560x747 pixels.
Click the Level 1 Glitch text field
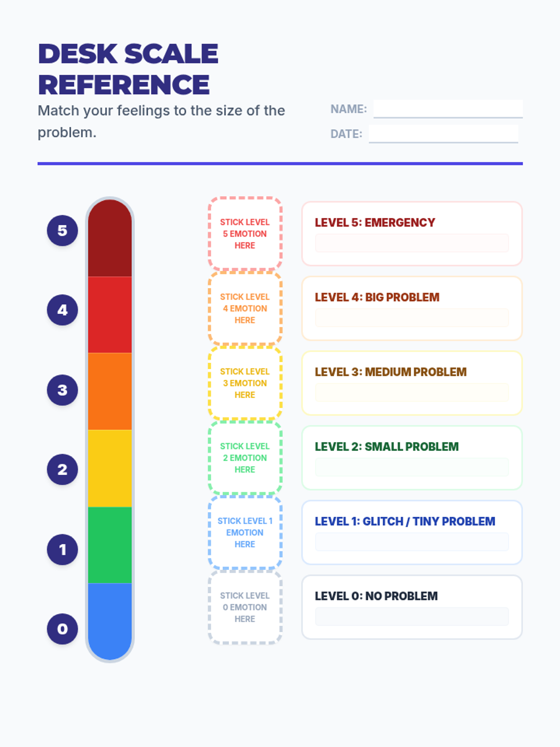(412, 542)
